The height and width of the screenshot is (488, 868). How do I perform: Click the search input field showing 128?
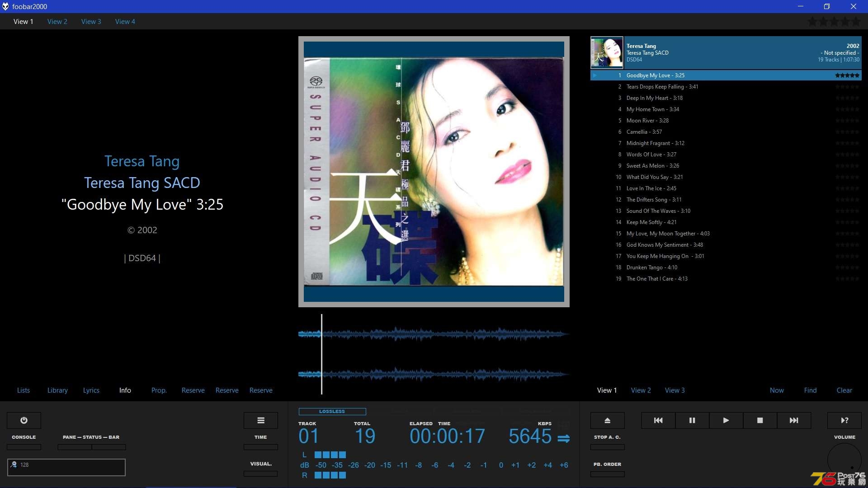point(66,467)
